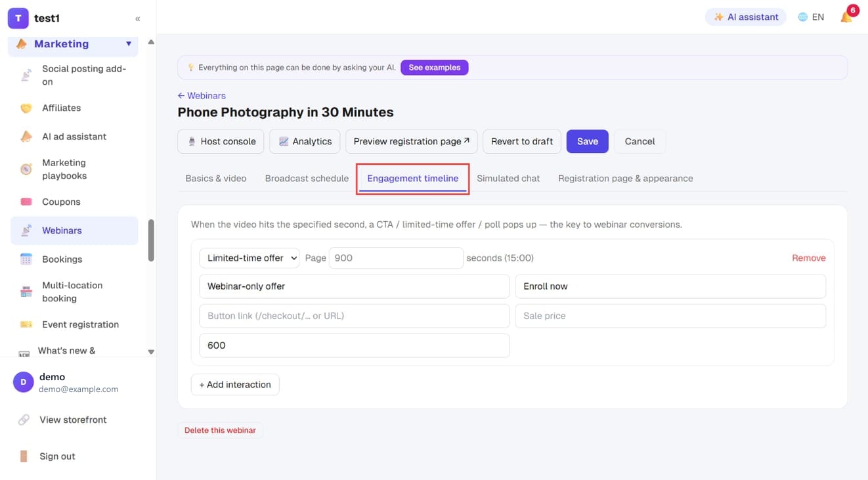Click the globe language icon
The image size is (868, 480).
(x=802, y=17)
